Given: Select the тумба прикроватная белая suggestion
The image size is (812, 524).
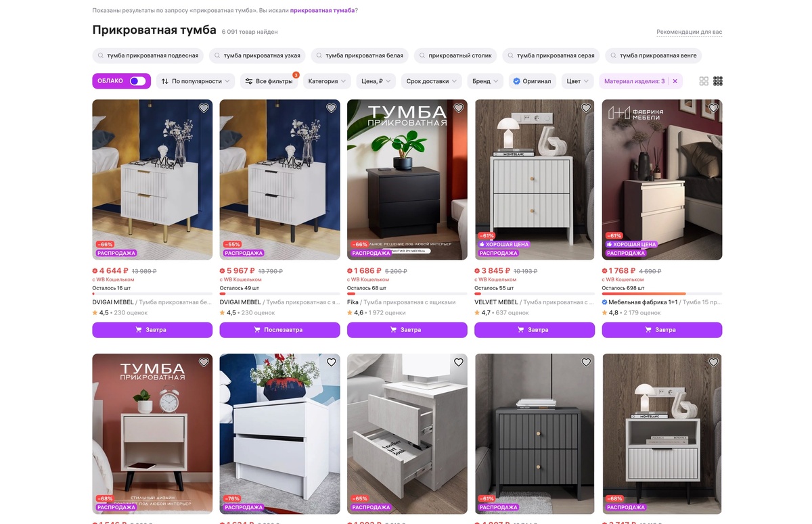Looking at the screenshot, I should pyautogui.click(x=359, y=55).
